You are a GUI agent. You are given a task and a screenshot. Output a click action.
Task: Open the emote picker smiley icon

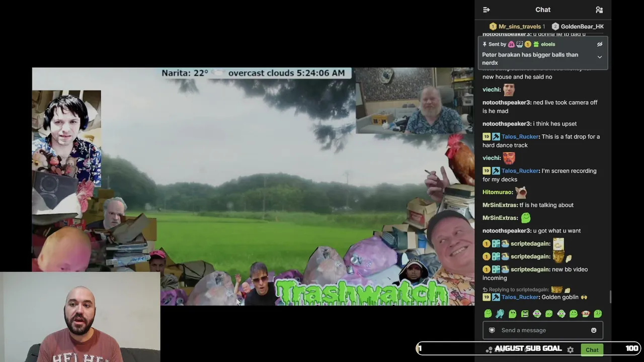coord(594,330)
